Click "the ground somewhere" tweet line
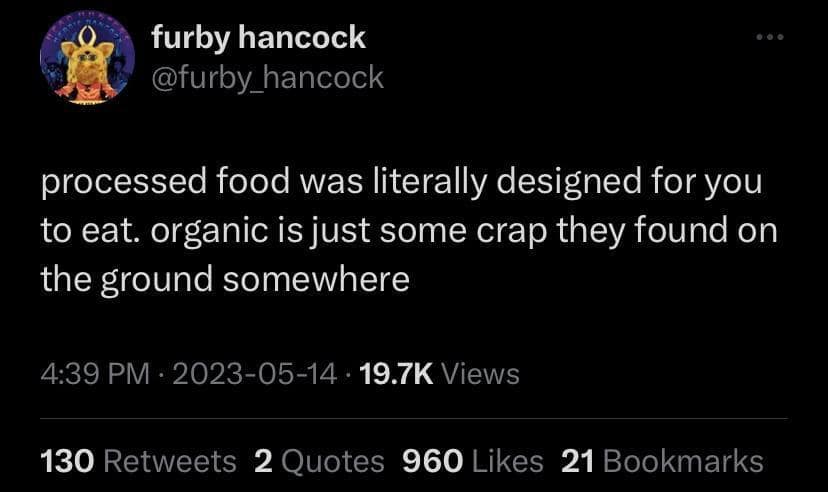Viewport: 828px width, 492px height. (x=225, y=279)
